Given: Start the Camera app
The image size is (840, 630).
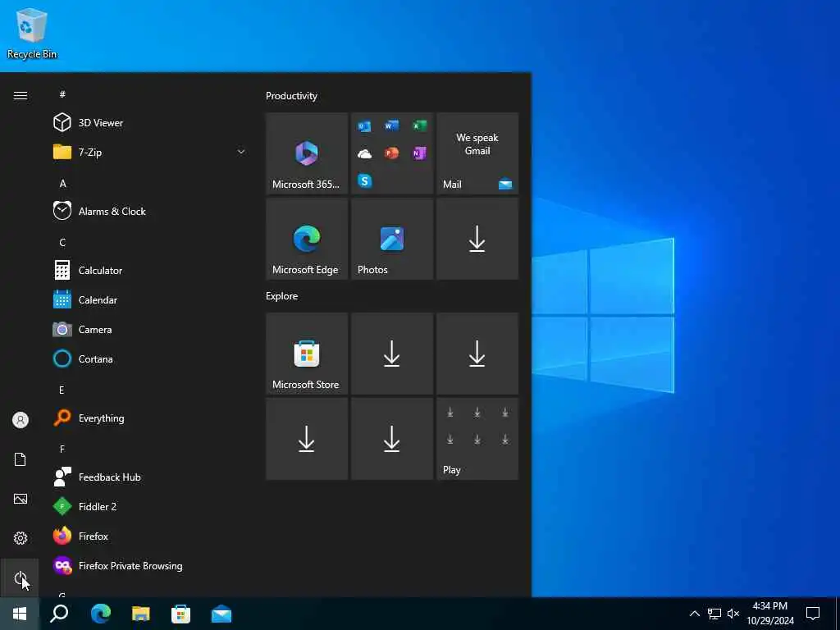Looking at the screenshot, I should pyautogui.click(x=150, y=330).
